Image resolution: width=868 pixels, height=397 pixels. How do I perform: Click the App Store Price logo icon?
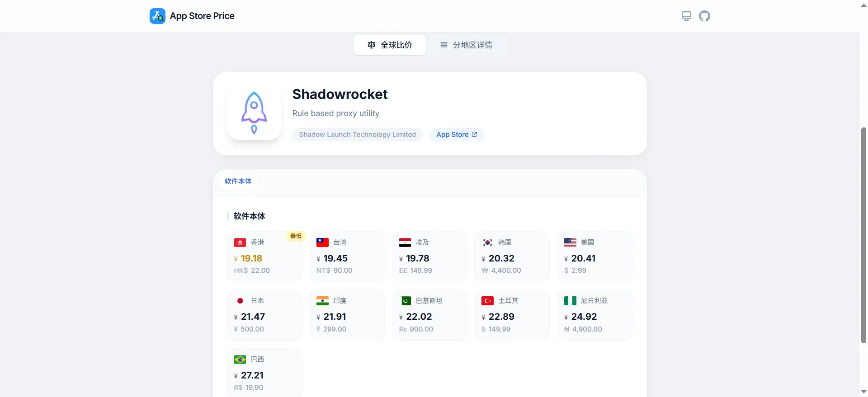pos(157,16)
